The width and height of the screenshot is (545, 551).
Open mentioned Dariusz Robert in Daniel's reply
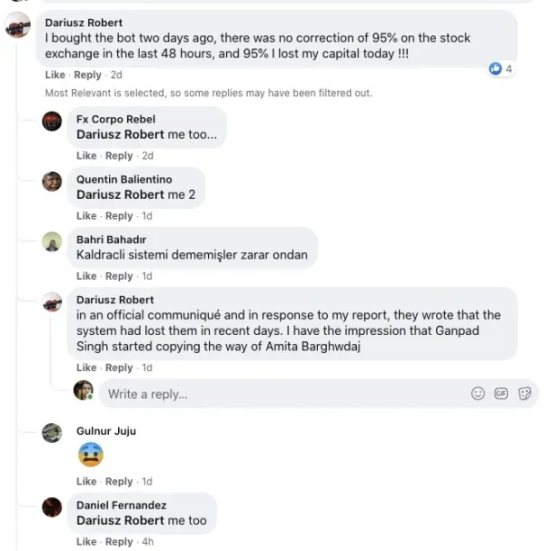click(120, 520)
